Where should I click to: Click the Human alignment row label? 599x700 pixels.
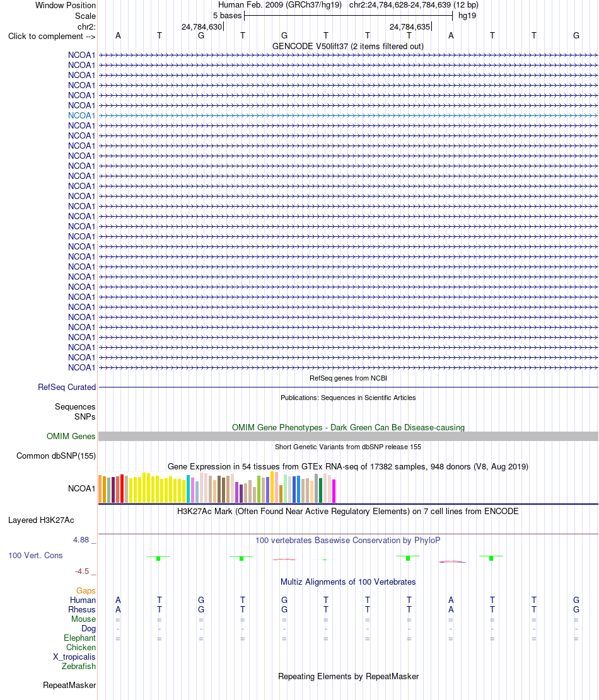click(83, 600)
